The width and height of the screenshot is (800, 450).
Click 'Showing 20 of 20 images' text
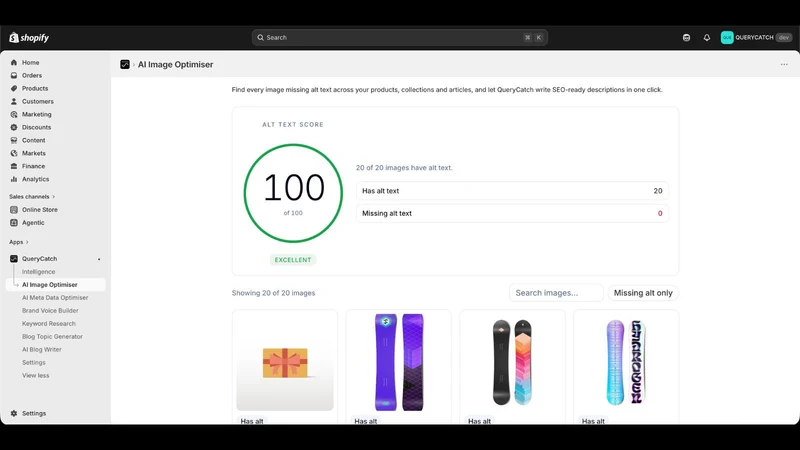(x=273, y=293)
